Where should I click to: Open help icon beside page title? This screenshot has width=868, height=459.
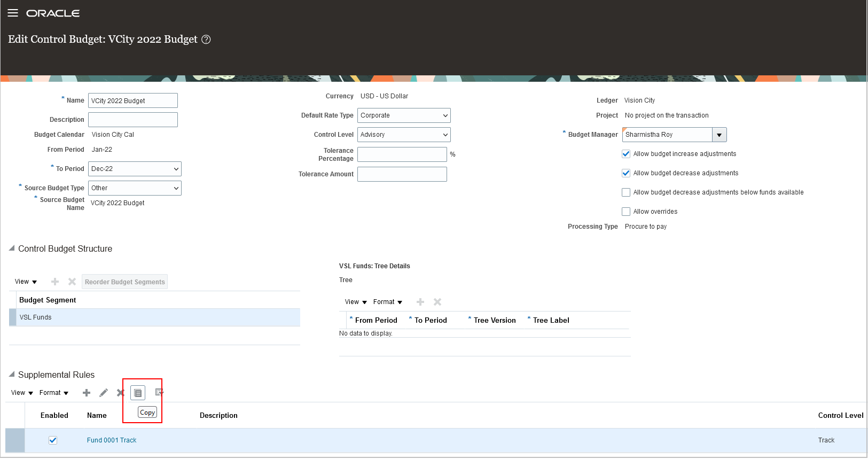click(206, 40)
